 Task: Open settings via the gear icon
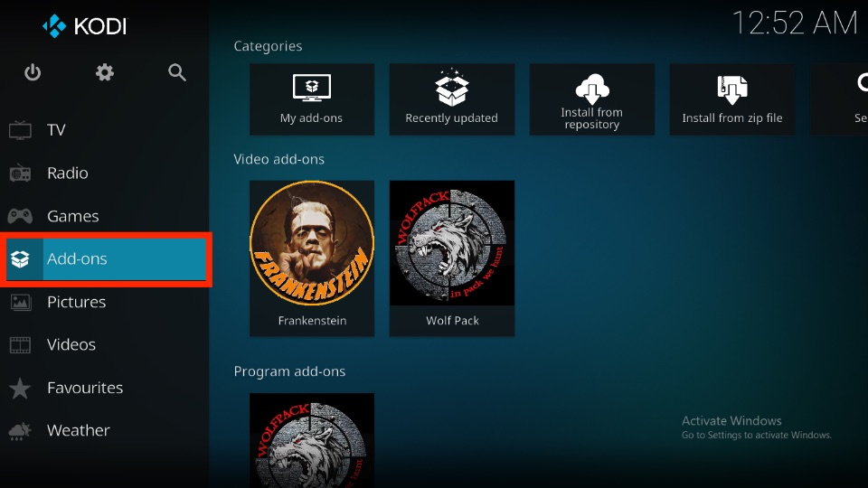point(105,72)
